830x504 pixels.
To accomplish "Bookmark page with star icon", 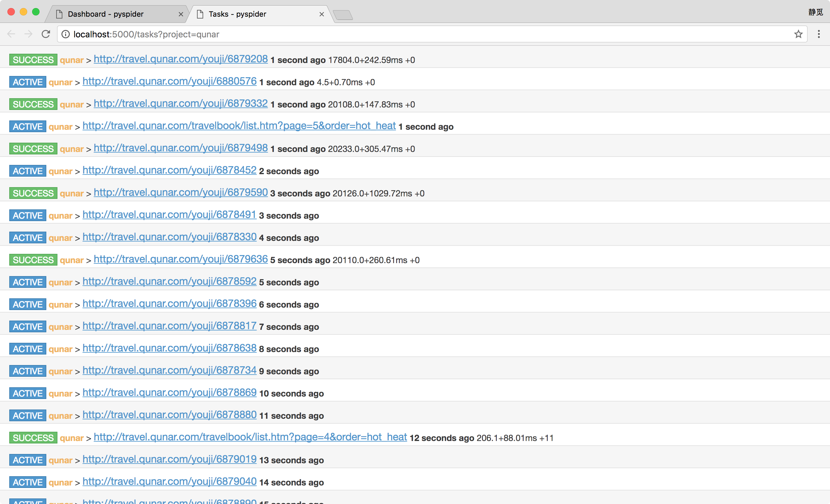I will tap(798, 34).
